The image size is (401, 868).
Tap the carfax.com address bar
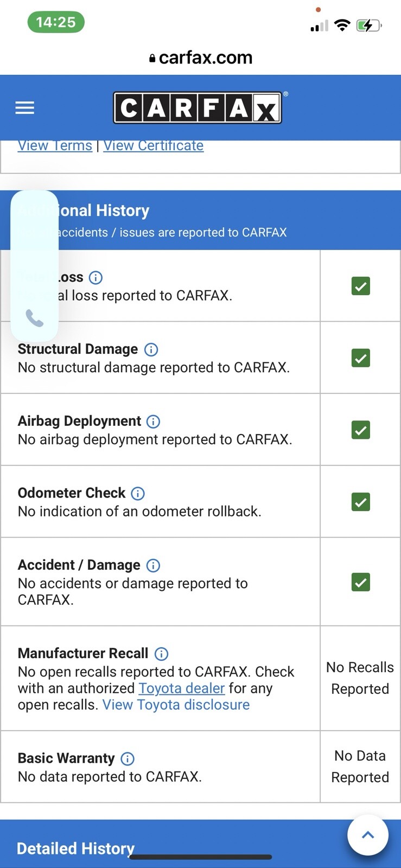coord(201,58)
